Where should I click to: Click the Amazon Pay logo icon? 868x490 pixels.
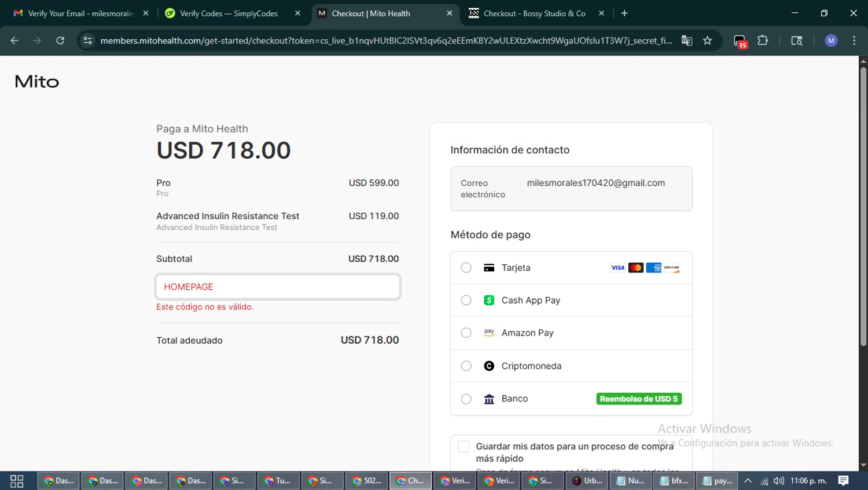tap(489, 333)
